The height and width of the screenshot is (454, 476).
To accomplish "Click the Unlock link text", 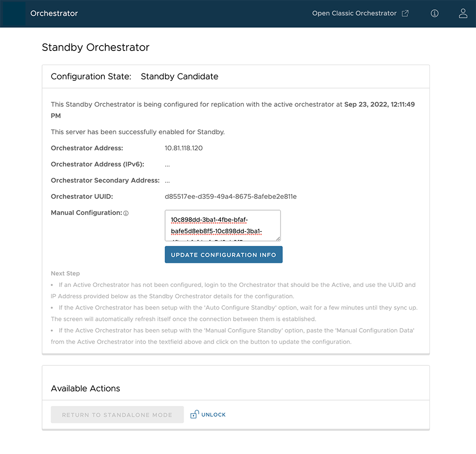I will [x=214, y=415].
